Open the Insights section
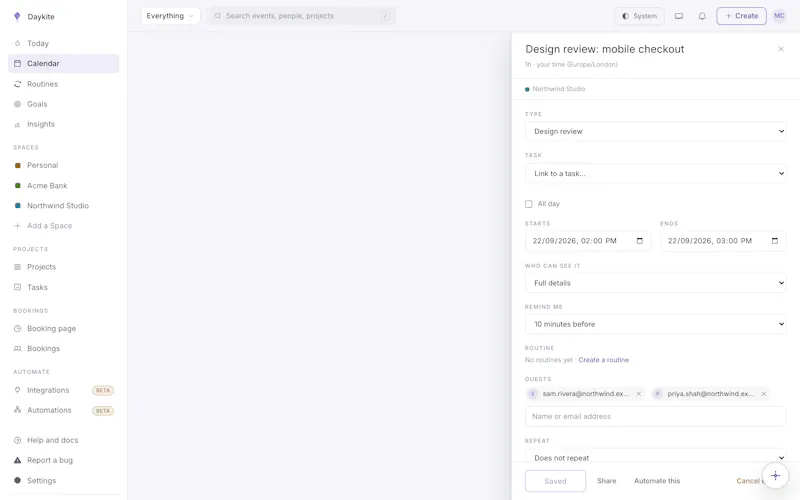 tap(63, 124)
